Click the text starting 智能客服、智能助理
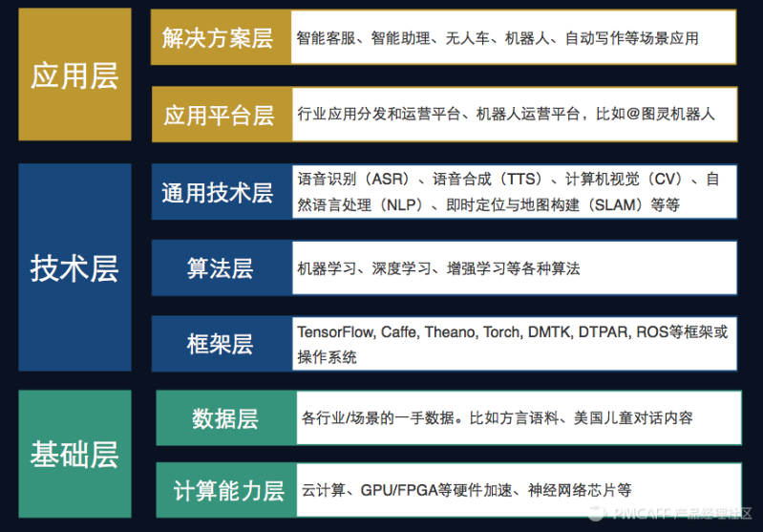This screenshot has width=763, height=532. (498, 38)
